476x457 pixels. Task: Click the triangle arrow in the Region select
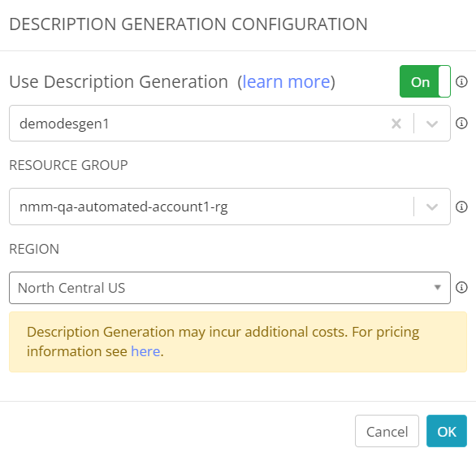coord(438,287)
